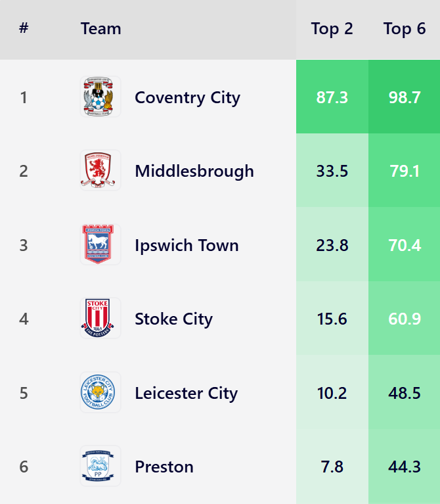
Task: Click the Coventry City club crest
Action: click(100, 97)
